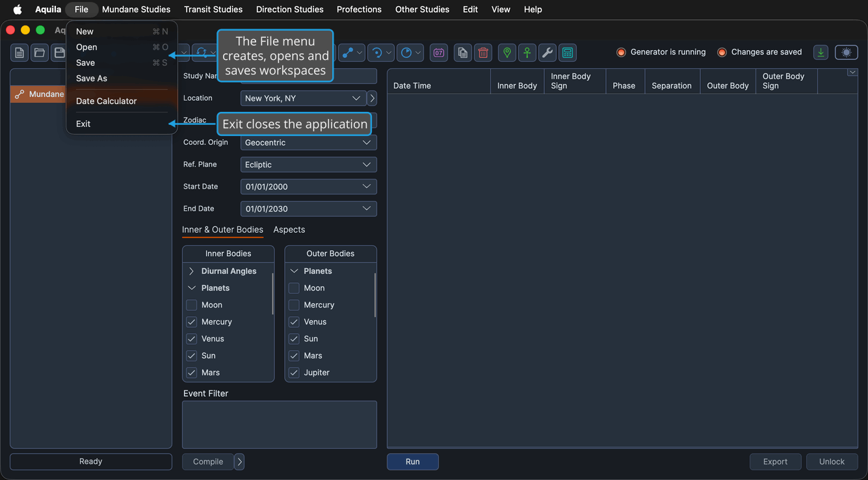Click the Compile button
868x480 pixels.
click(208, 462)
